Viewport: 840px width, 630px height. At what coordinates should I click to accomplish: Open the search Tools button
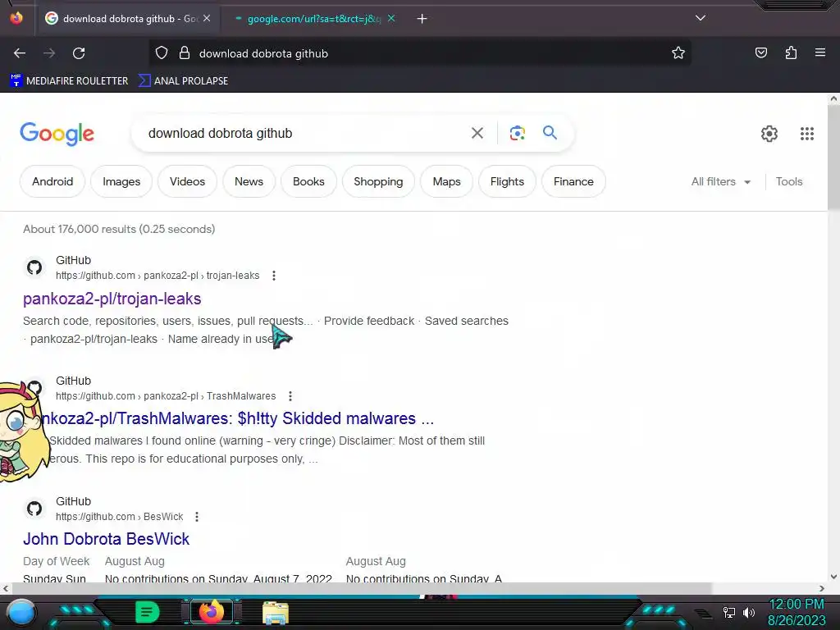click(789, 181)
